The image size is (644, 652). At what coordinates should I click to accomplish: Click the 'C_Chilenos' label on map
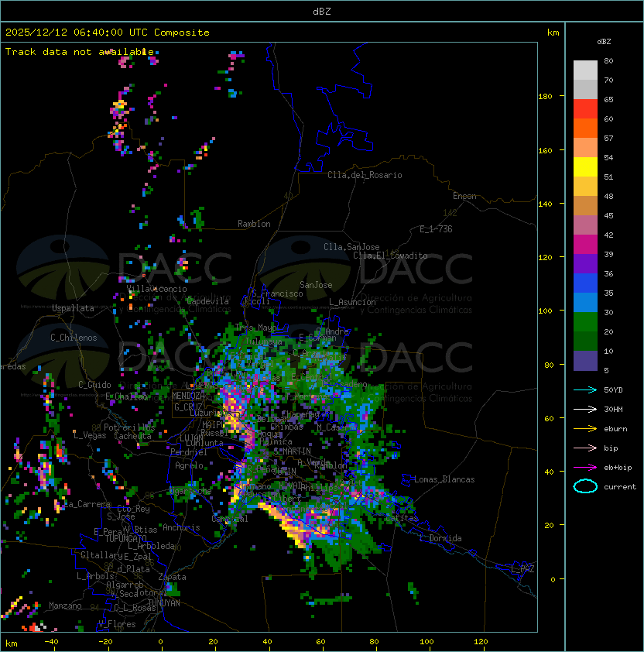(x=74, y=338)
